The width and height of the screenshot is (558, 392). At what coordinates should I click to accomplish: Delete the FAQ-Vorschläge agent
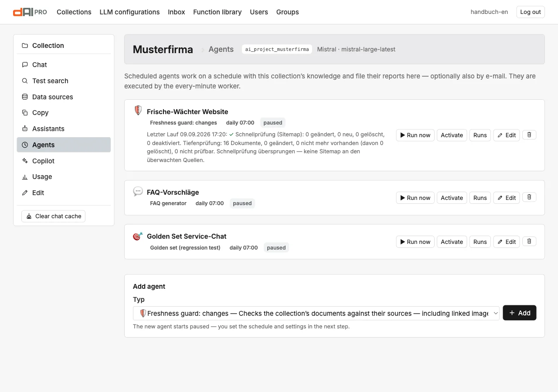529,197
